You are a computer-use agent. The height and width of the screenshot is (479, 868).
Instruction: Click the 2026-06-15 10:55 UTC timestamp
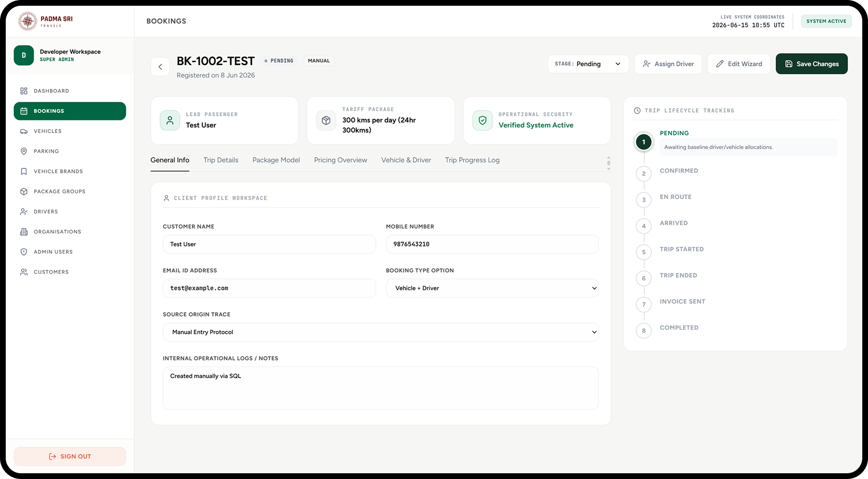[748, 25]
